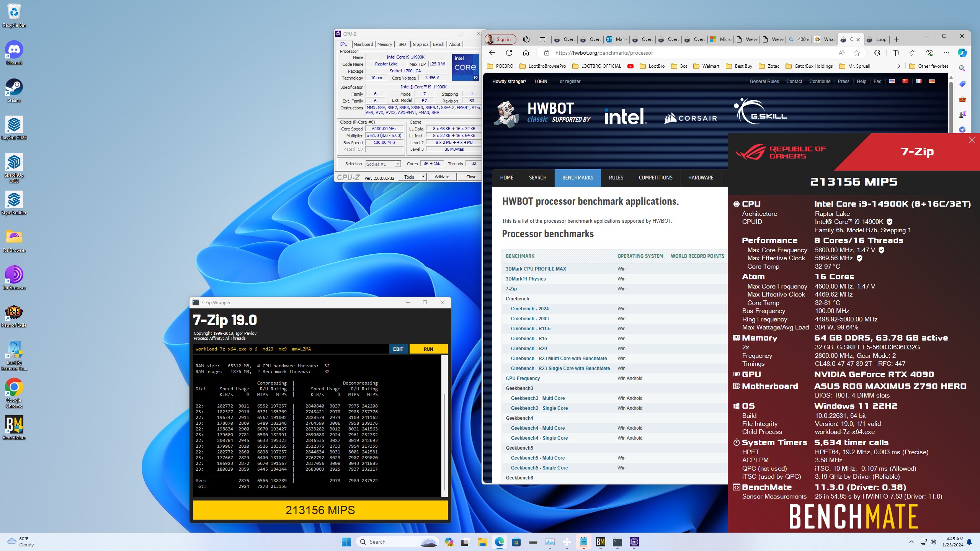Open the Intel Extreme Tuning desktop shortcut
Image resolution: width=980 pixels, height=551 pixels.
click(x=14, y=355)
